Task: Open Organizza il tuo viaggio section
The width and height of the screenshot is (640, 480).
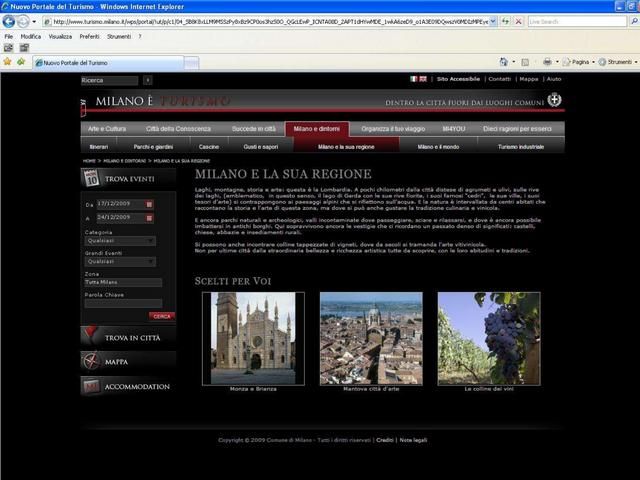Action: pyautogui.click(x=393, y=129)
